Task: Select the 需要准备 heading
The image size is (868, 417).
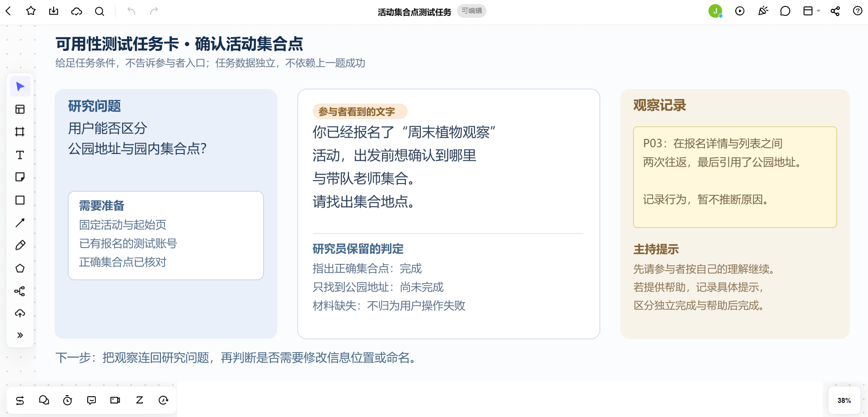Action: pos(102,206)
